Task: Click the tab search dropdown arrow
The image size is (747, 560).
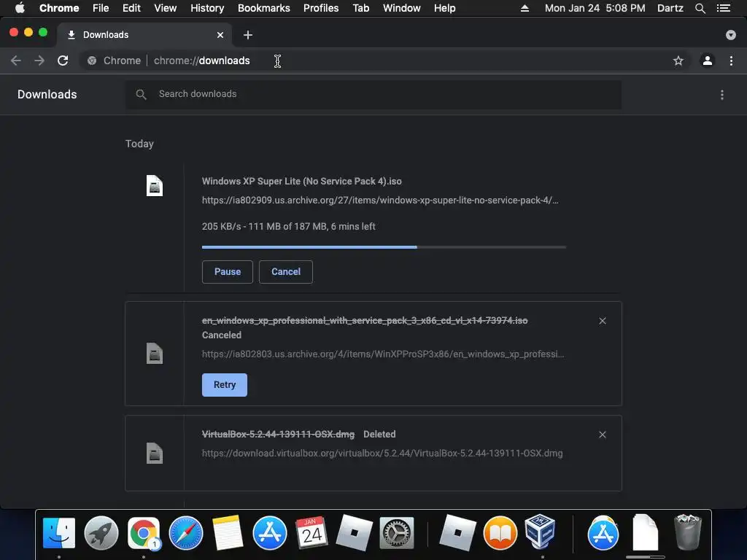Action: pyautogui.click(x=730, y=35)
